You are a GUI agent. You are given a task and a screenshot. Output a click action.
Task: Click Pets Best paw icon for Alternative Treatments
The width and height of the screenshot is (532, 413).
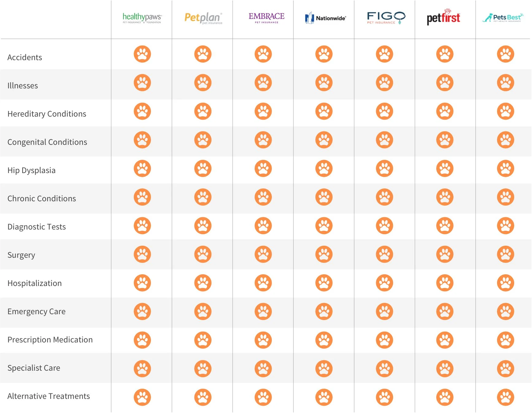pyautogui.click(x=505, y=397)
